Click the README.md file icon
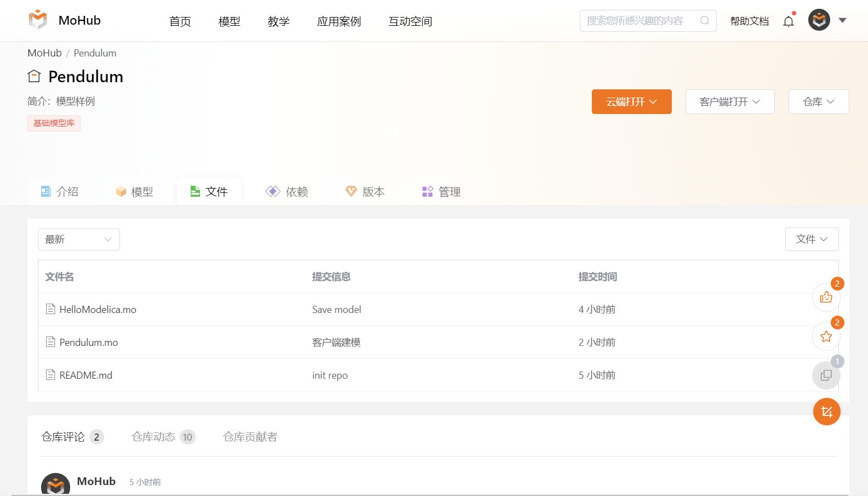Viewport: 868px width, 496px height. point(50,375)
